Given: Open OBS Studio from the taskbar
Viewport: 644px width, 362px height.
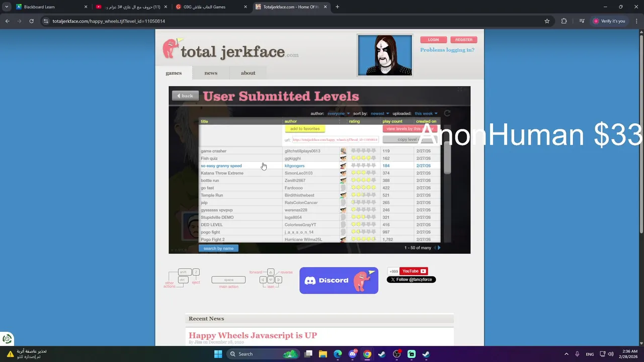Looking at the screenshot, I should click(397, 354).
